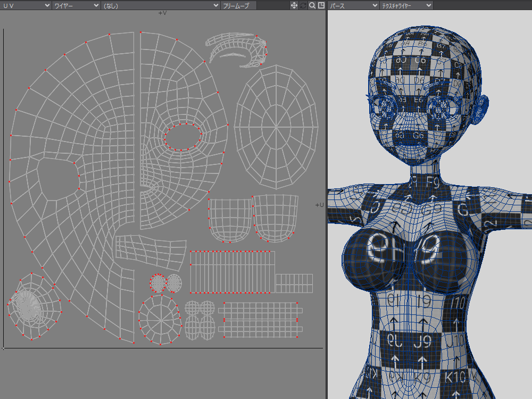Click inside the red-outlined eye hole on UV map
The image size is (532, 399).
pyautogui.click(x=184, y=137)
